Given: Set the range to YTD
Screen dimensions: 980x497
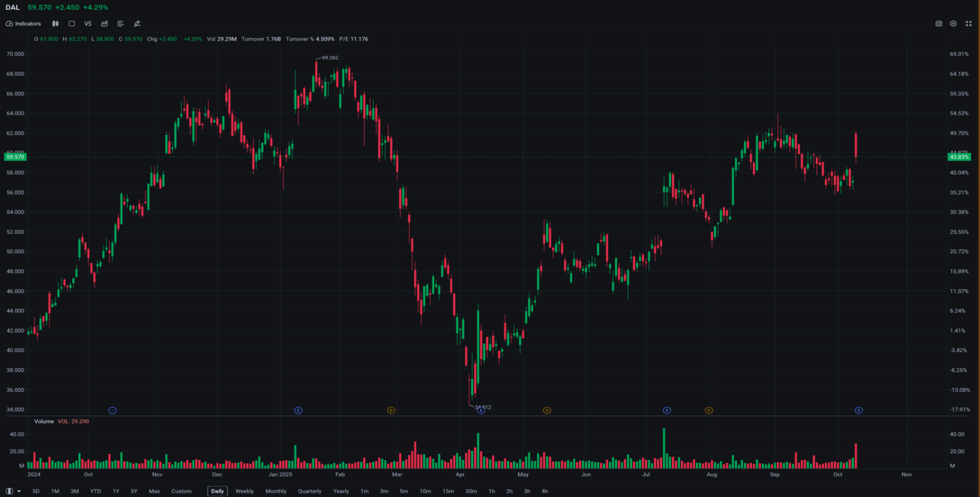Looking at the screenshot, I should (x=96, y=491).
